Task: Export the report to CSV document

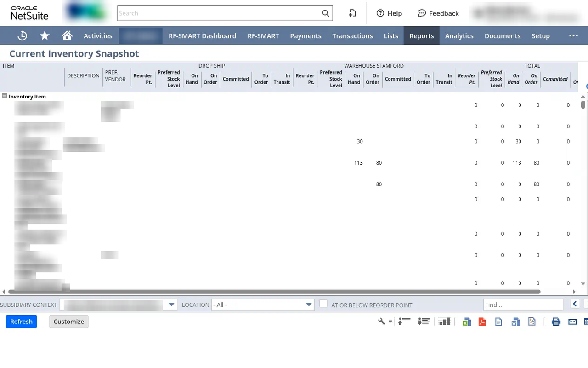Action: click(498, 322)
